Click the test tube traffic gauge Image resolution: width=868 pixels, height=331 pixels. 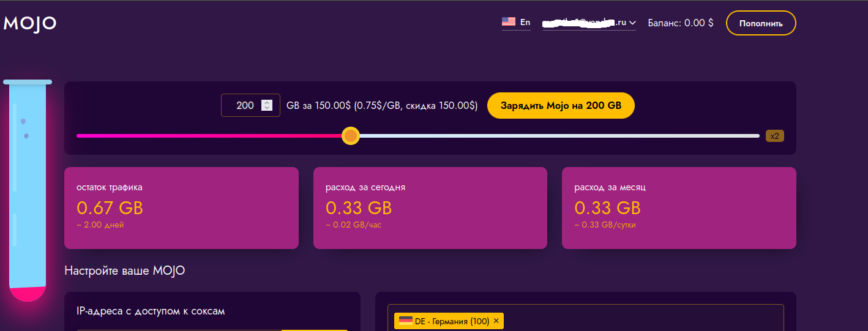pos(28,190)
